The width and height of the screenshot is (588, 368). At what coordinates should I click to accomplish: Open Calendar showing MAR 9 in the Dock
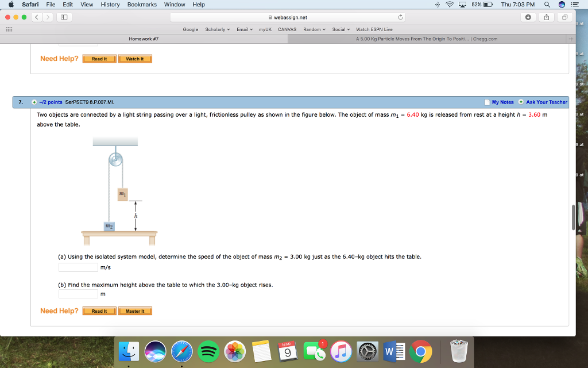(288, 351)
